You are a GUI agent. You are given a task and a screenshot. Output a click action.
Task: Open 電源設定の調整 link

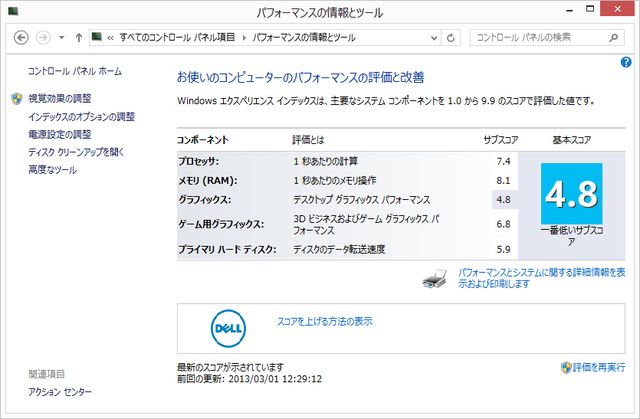click(x=60, y=134)
